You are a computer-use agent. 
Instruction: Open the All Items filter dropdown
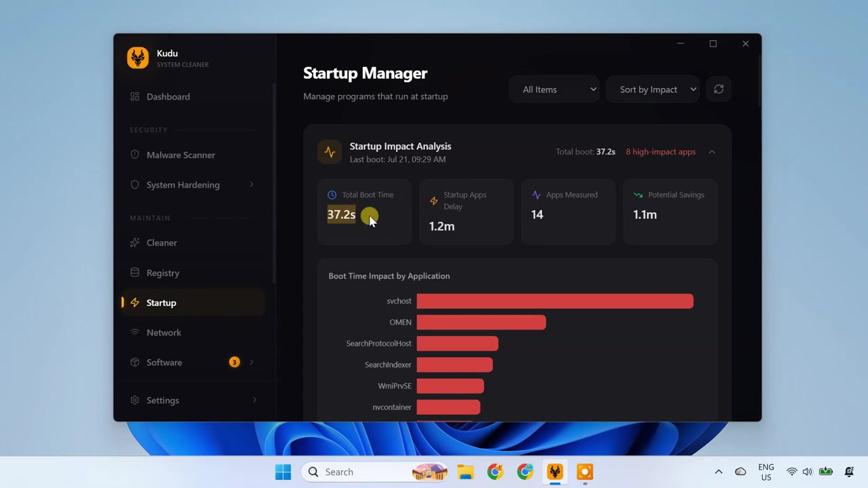(554, 89)
